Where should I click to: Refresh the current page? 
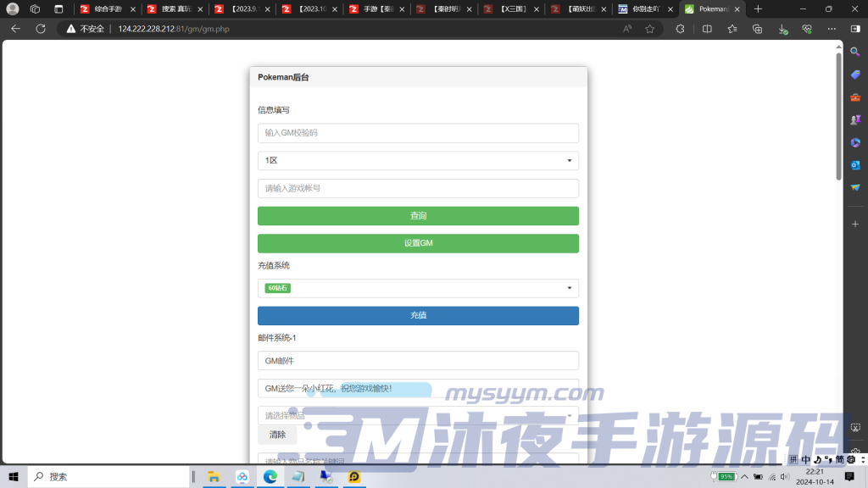(40, 28)
